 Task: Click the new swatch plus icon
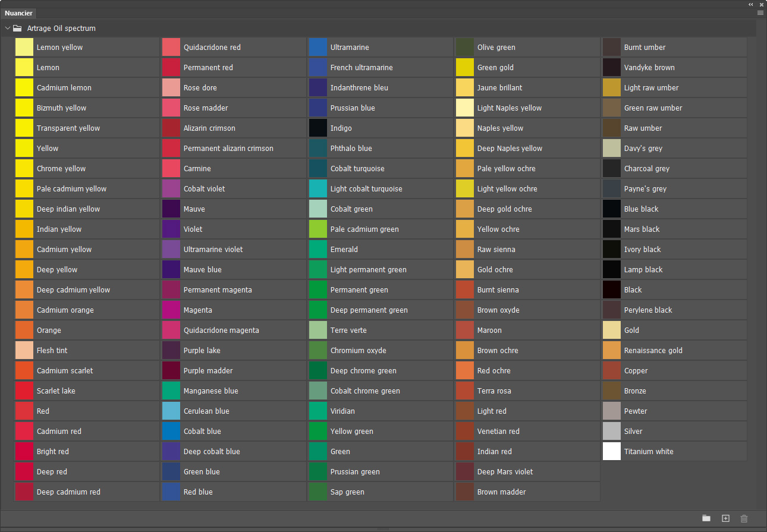725,518
